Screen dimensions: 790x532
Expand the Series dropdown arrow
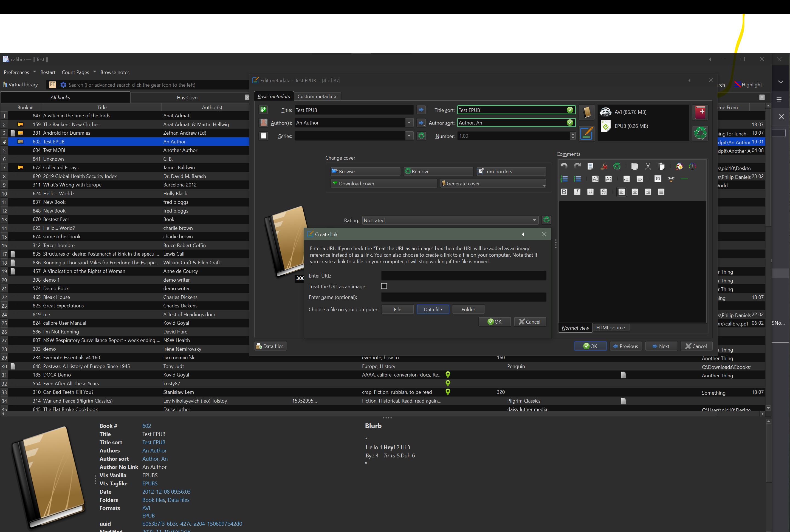click(409, 136)
